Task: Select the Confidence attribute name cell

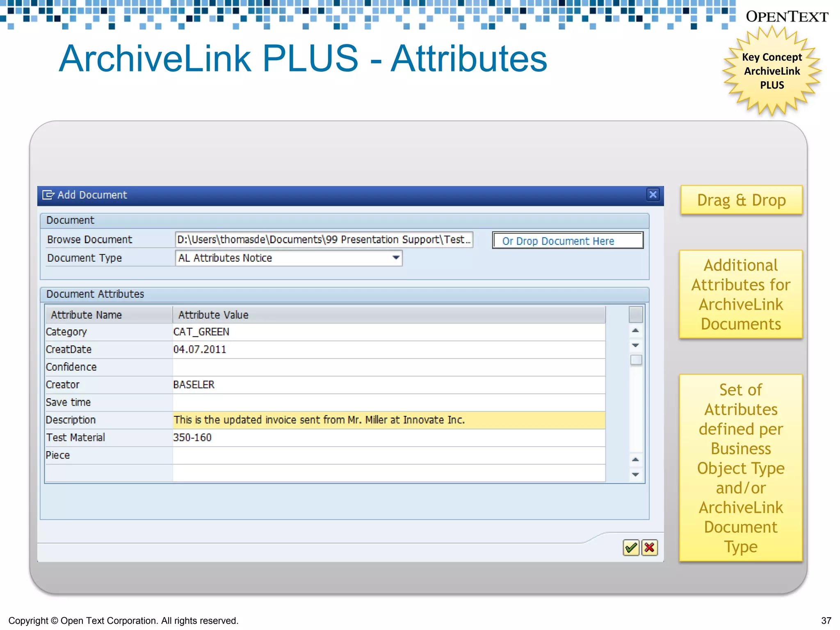Action: 109,367
